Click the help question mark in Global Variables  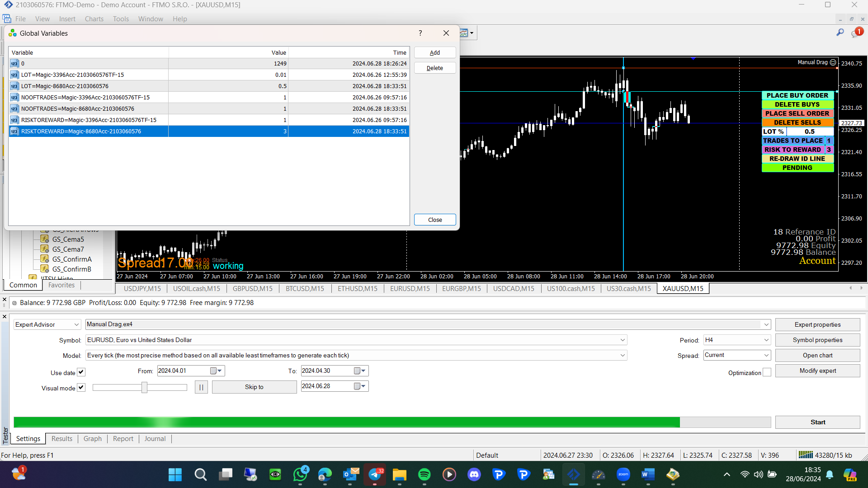[420, 33]
